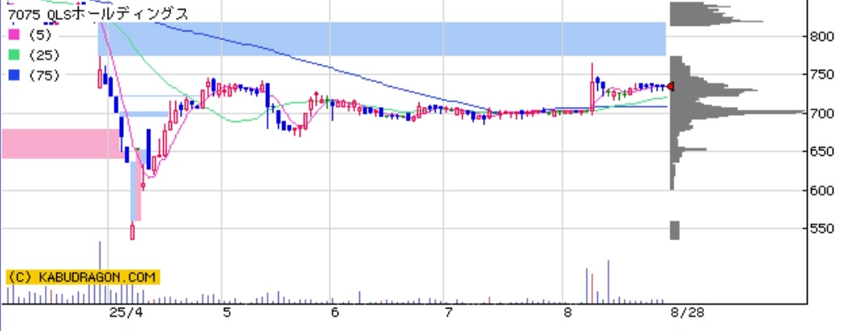Viewport: 868px width, 331px height.
Task: Click the month 7 axis label
Action: tap(448, 313)
